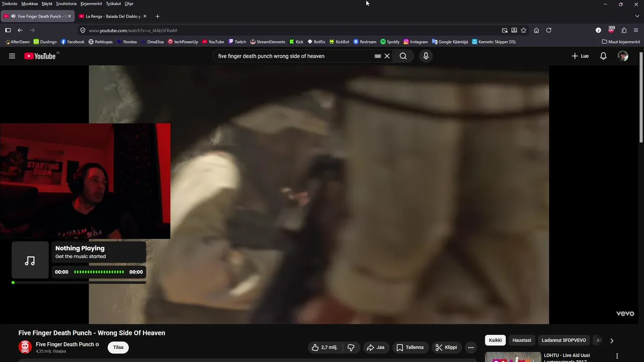Like the video with thumbs up
Viewport: 644px width, 362px height.
click(325, 347)
